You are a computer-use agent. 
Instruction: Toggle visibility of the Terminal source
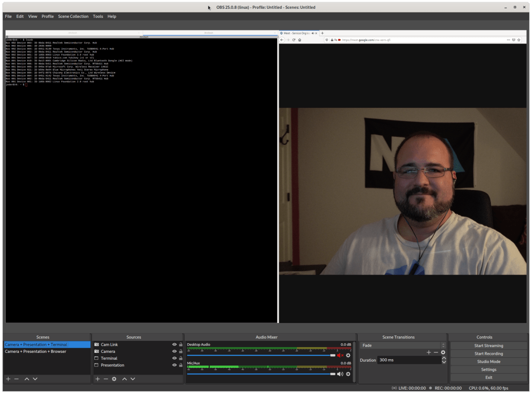tap(174, 358)
